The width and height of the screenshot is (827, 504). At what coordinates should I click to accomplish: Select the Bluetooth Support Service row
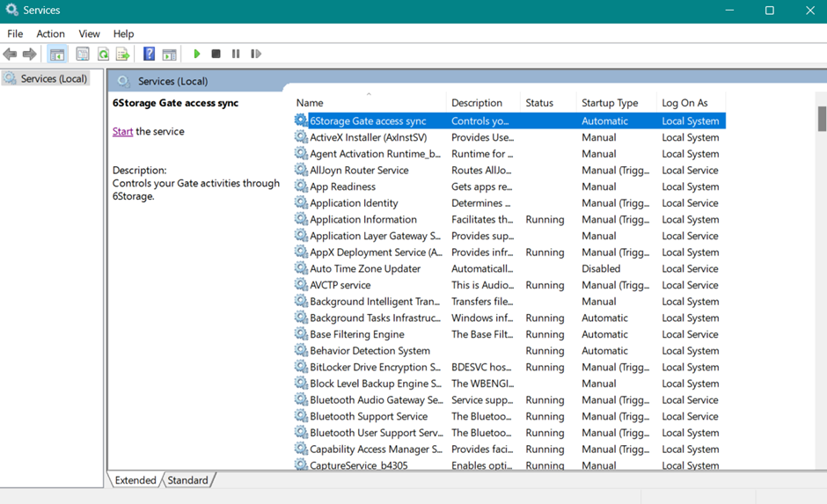pyautogui.click(x=509, y=416)
